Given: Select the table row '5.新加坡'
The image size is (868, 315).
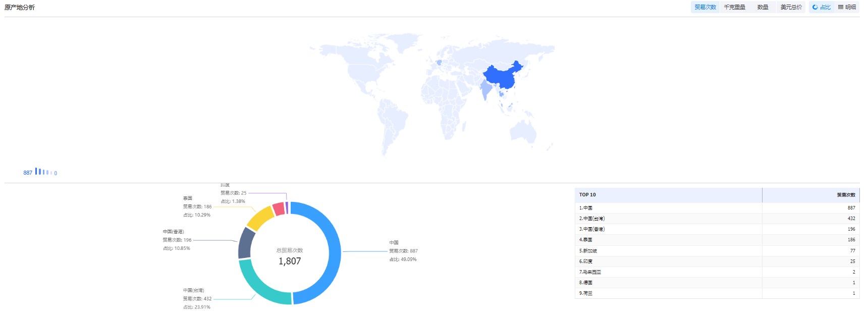Looking at the screenshot, I should (x=717, y=251).
